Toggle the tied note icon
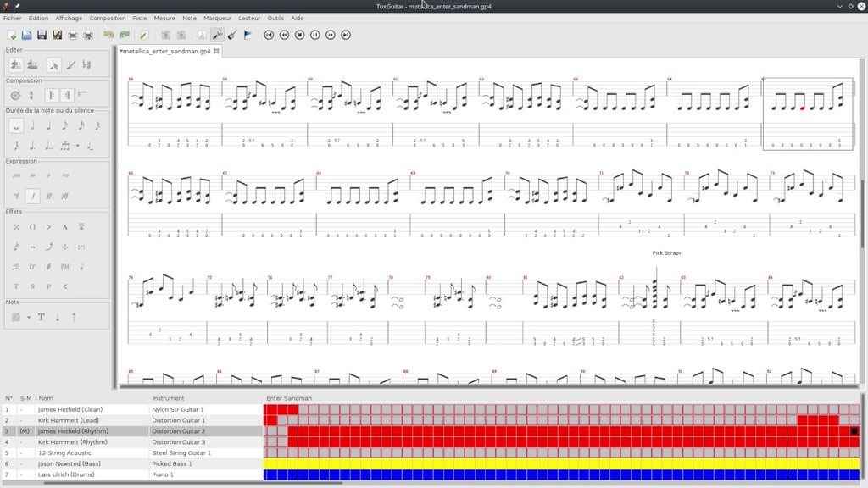The image size is (868, 488). (90, 146)
